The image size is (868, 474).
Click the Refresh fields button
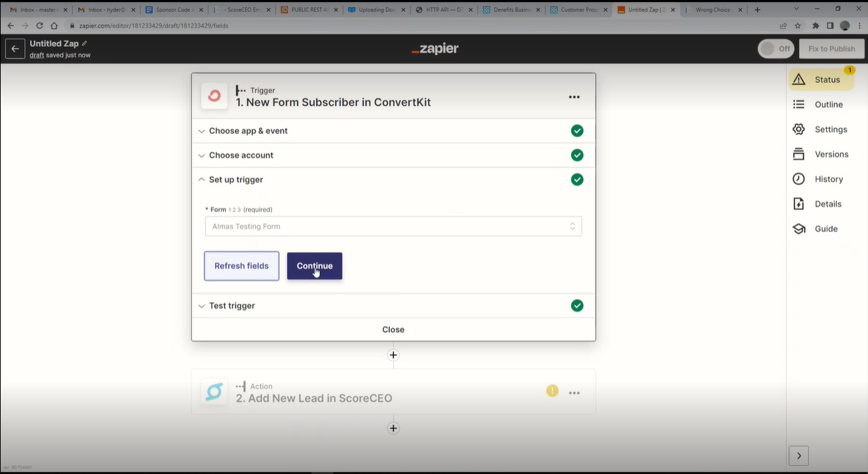[242, 266]
